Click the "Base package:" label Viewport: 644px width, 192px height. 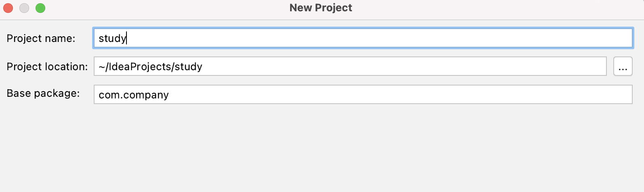point(43,93)
